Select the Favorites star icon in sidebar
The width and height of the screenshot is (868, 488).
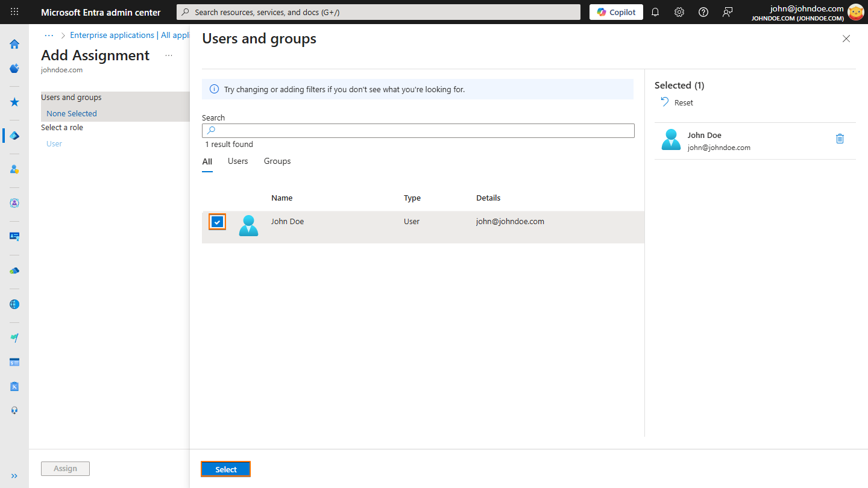point(14,102)
